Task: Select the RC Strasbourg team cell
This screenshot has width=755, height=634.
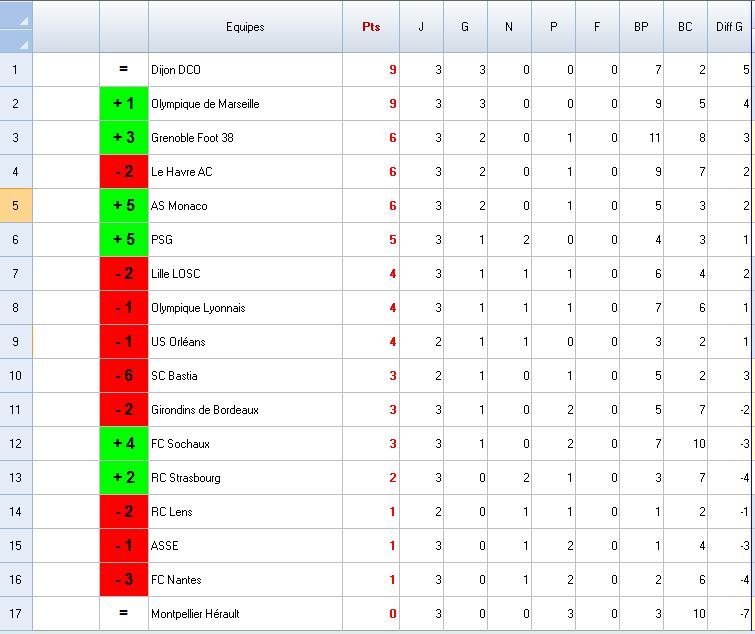Action: coord(245,478)
